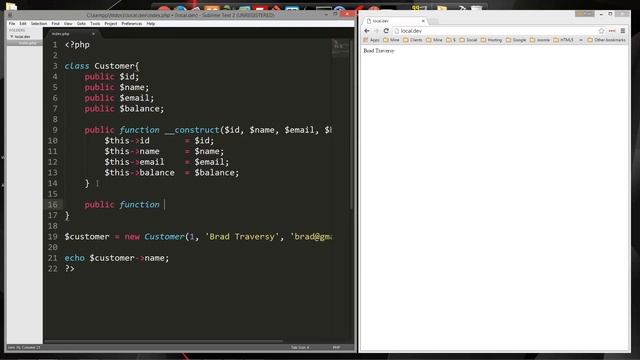Open the Tab Size selector in status bar
640x360 pixels.
click(x=300, y=347)
